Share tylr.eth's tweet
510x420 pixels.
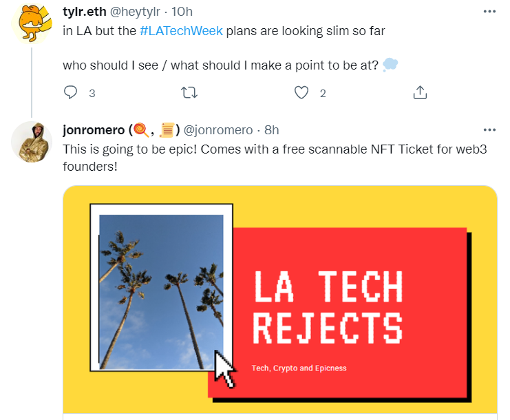(x=421, y=92)
